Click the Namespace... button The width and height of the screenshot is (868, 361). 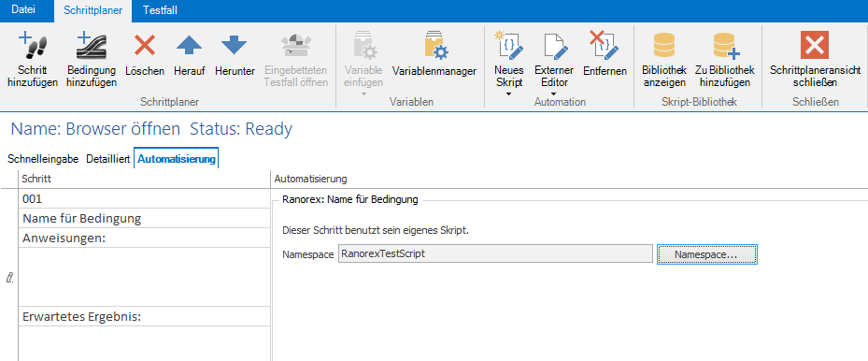(x=707, y=254)
